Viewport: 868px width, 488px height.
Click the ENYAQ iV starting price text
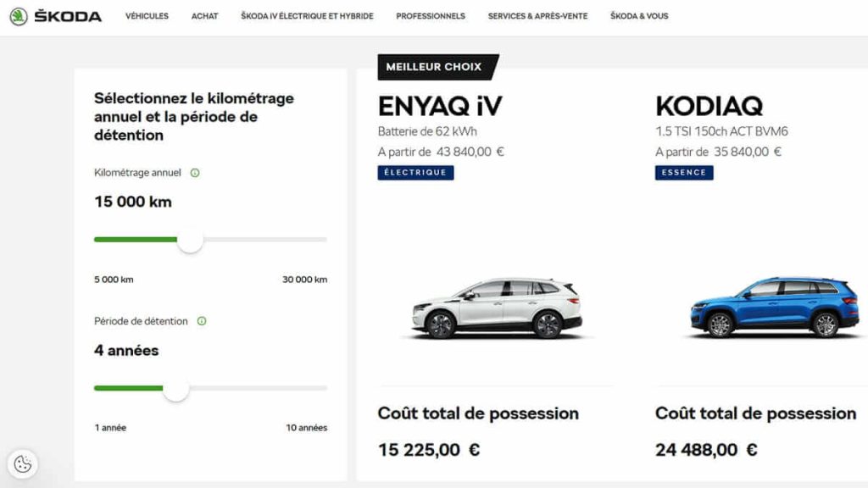click(x=440, y=152)
